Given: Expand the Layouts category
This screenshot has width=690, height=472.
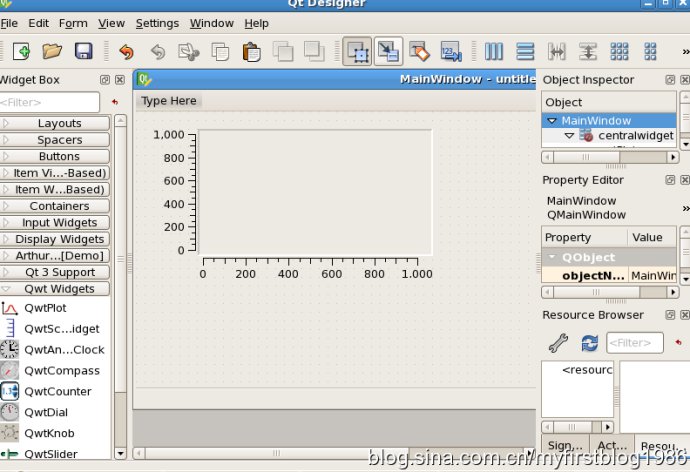Looking at the screenshot, I should [55, 123].
